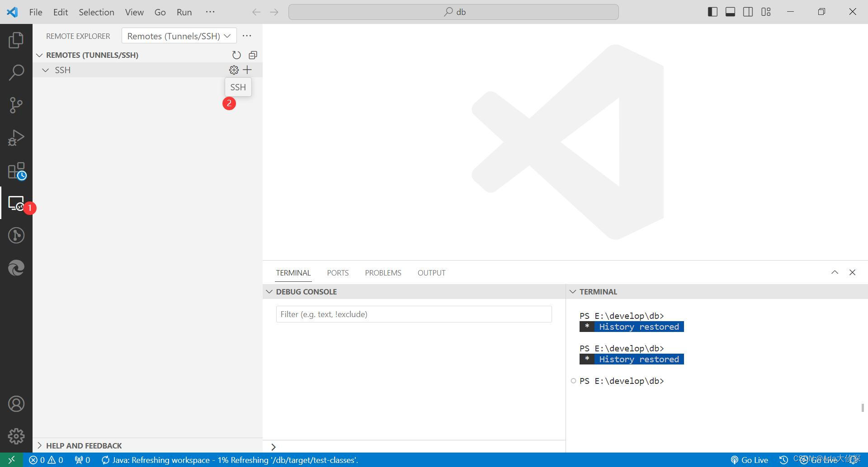Open the Run and Debug view
868x467 pixels.
(x=16, y=138)
